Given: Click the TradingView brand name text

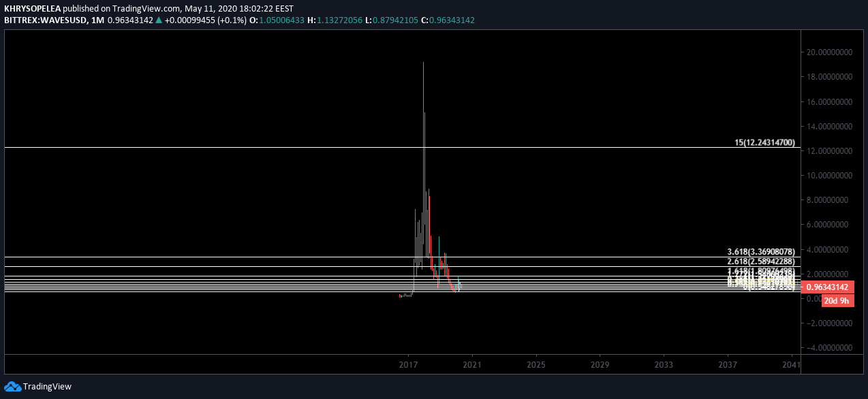Looking at the screenshot, I should 47,386.
